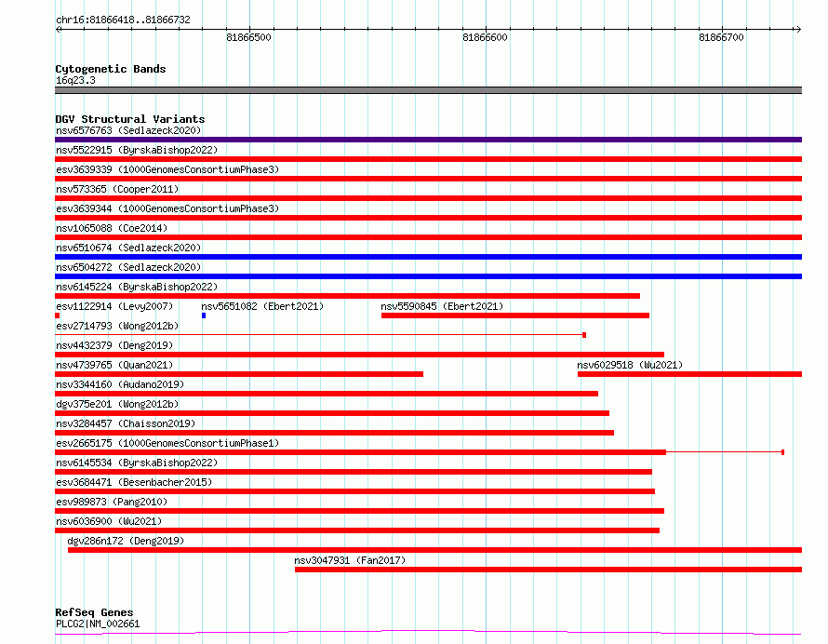Click nsv6036900 (Wu2021) label
Image resolution: width=828 pixels, height=644 pixels.
click(x=109, y=521)
